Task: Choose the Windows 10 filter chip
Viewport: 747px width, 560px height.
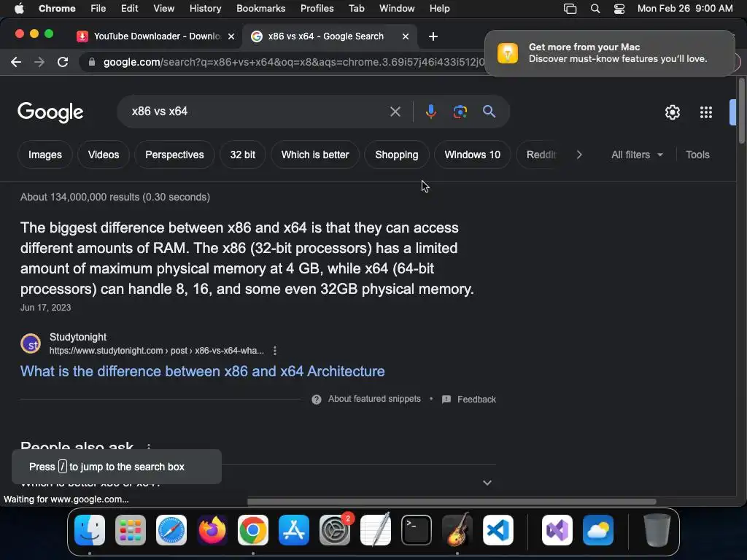Action: [472, 155]
